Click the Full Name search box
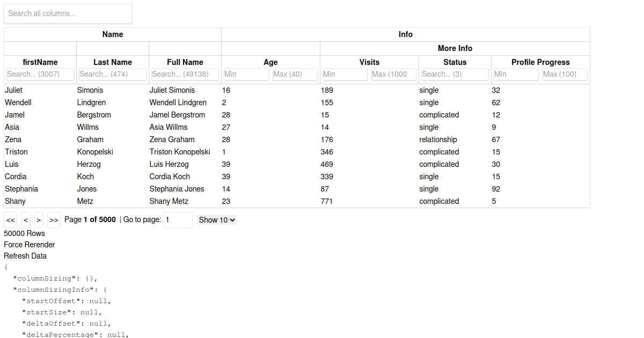The image size is (644, 338). [x=185, y=74]
